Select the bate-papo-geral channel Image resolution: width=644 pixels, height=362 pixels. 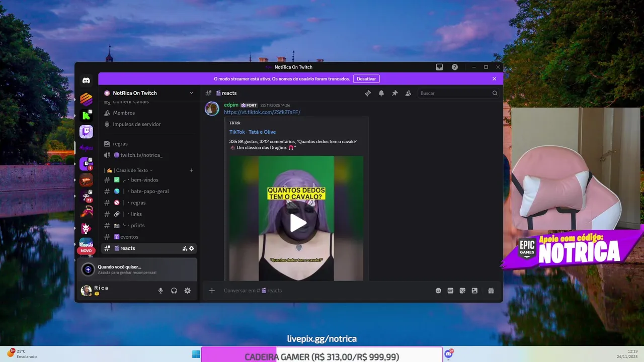[x=148, y=192]
